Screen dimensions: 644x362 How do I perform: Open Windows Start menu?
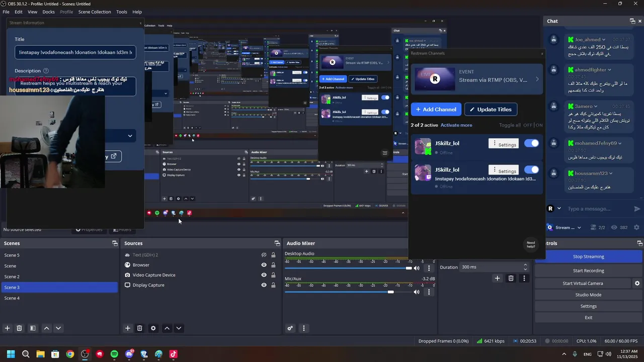click(11, 354)
